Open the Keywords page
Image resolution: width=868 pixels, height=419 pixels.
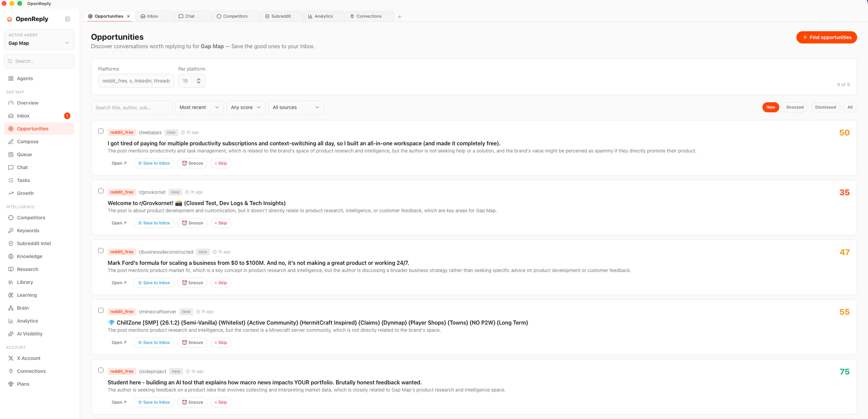(x=39, y=231)
